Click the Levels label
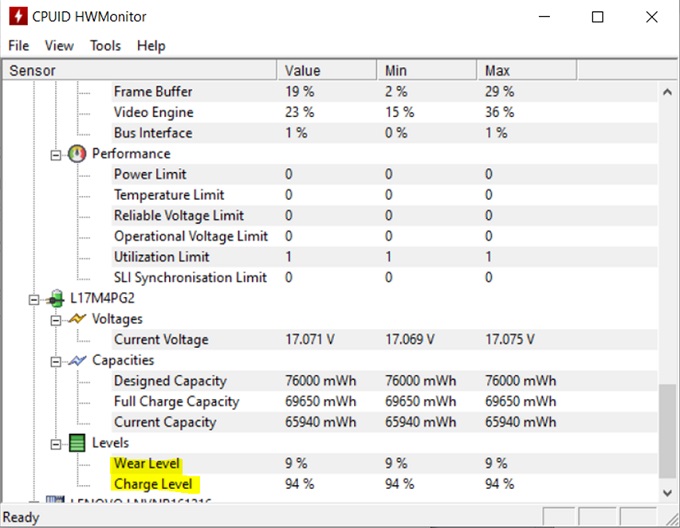This screenshot has height=528, width=680. click(x=110, y=443)
